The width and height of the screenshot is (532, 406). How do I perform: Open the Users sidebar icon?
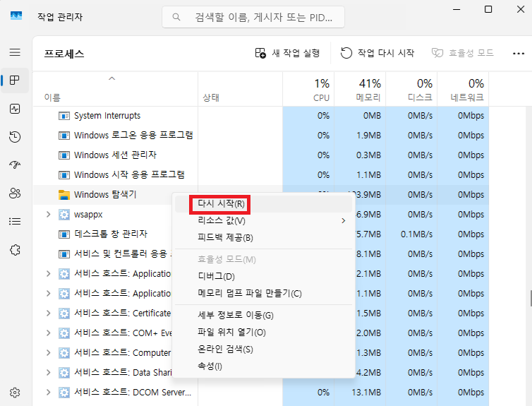point(15,193)
